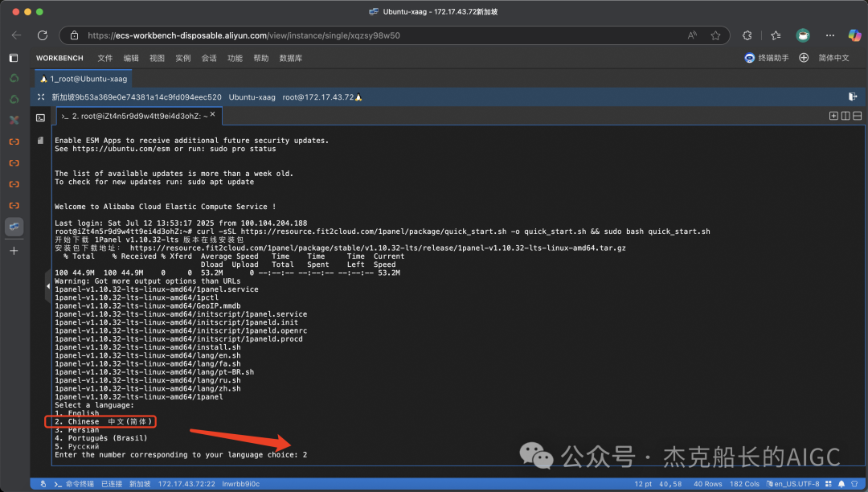Click the crossed tools sidebar icon

(x=14, y=120)
